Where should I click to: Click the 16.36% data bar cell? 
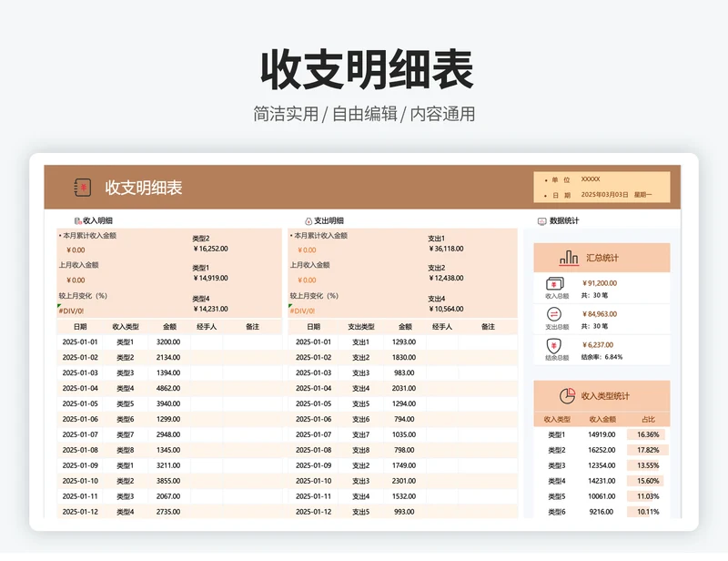point(648,434)
